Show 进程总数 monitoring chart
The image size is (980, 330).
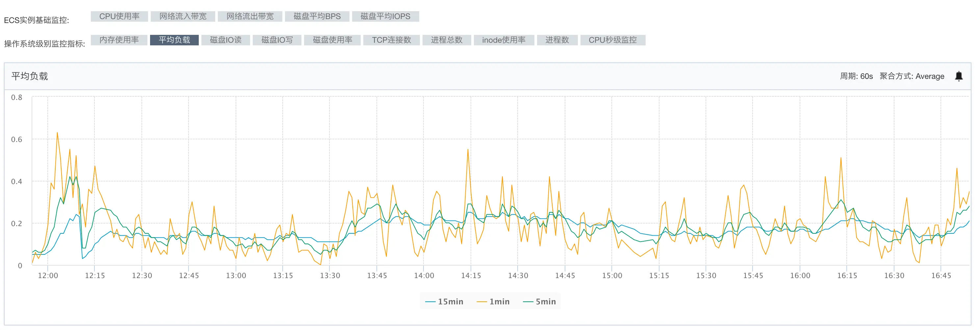pyautogui.click(x=446, y=40)
